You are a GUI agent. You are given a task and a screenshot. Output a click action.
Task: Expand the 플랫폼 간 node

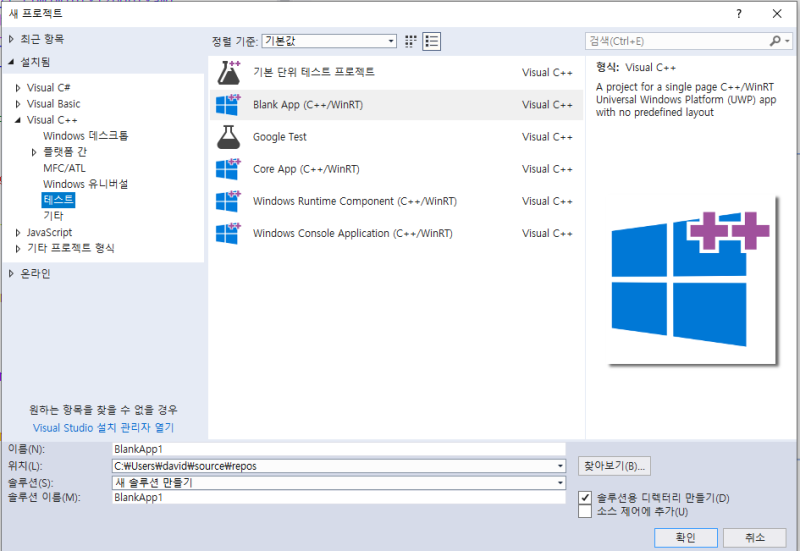34,152
